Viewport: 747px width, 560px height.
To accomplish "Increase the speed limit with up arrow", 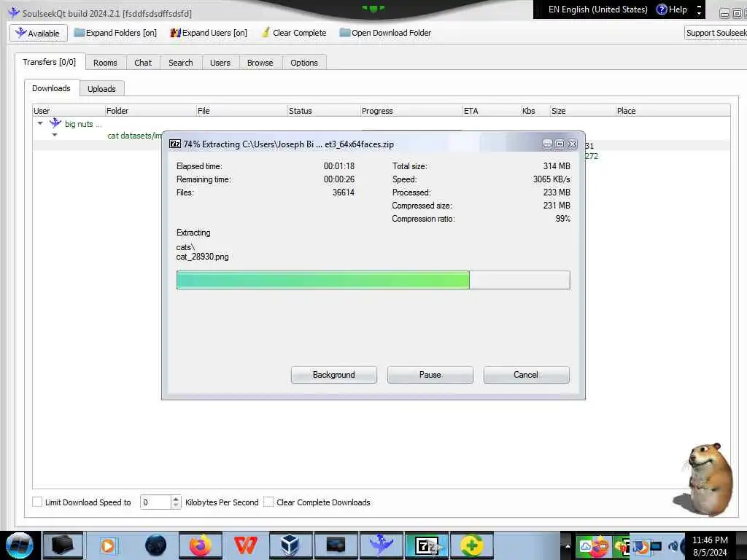I will [176, 499].
